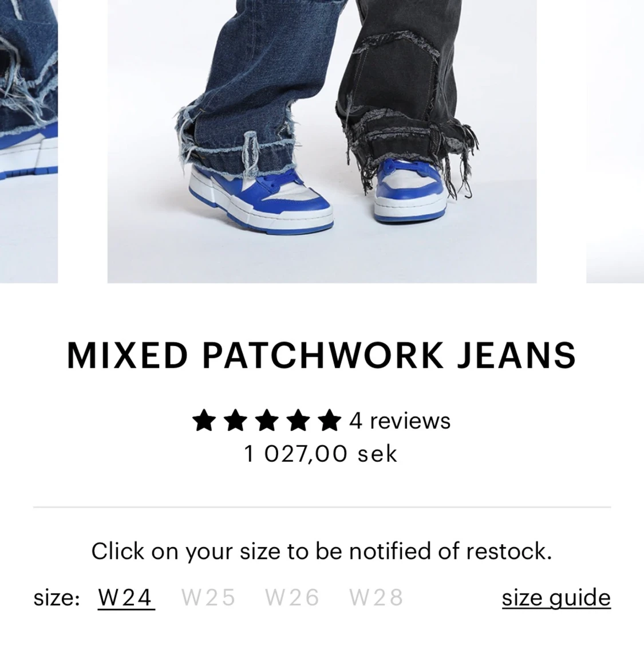Image resolution: width=644 pixels, height=645 pixels.
Task: Click the fifth rating star
Action: tap(329, 420)
